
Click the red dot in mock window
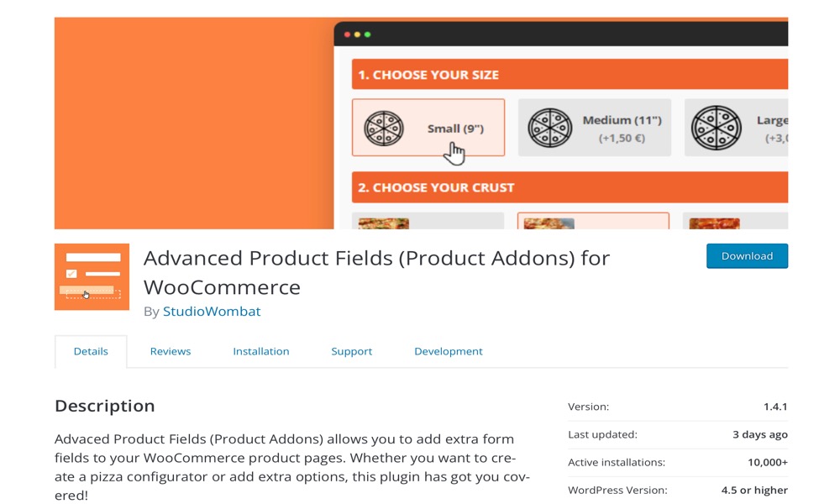347,34
